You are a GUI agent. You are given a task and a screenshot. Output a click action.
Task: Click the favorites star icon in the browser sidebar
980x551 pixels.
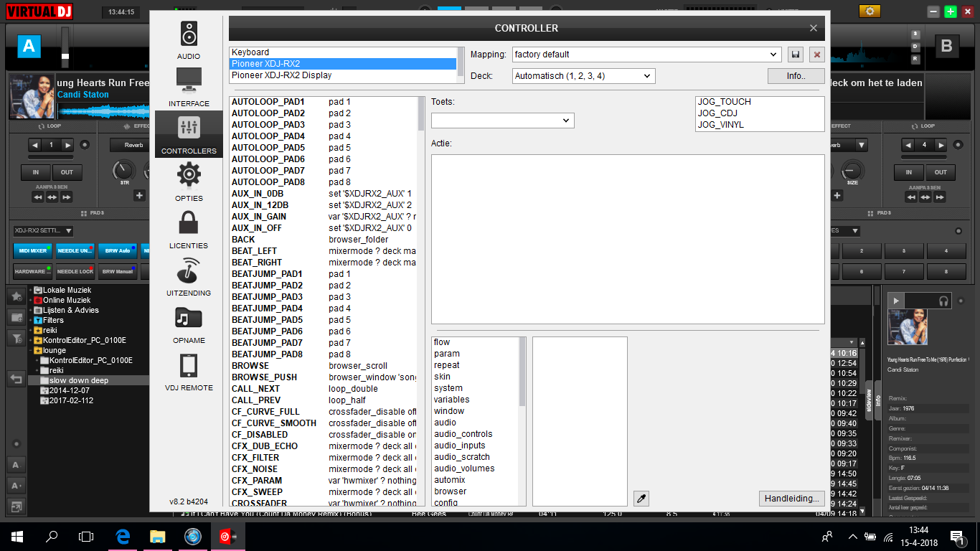[x=16, y=296]
